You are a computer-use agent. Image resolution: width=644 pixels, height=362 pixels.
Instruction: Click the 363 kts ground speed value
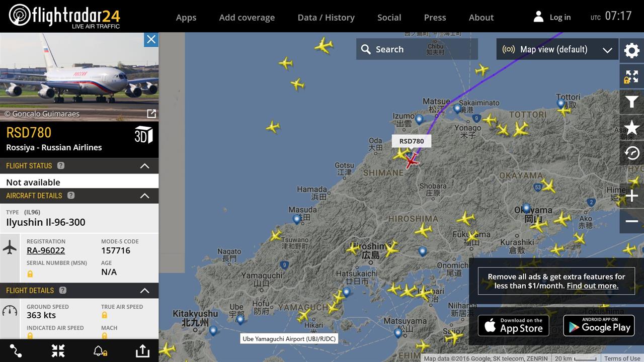pyautogui.click(x=41, y=315)
